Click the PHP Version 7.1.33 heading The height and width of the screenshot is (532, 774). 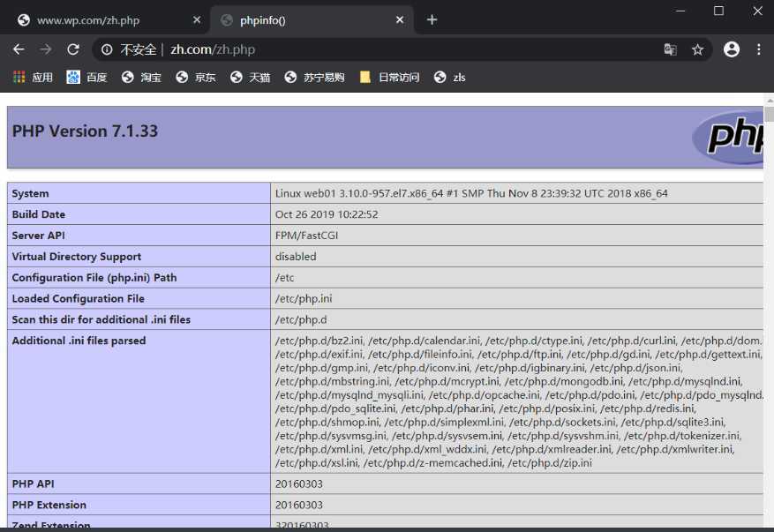(85, 131)
